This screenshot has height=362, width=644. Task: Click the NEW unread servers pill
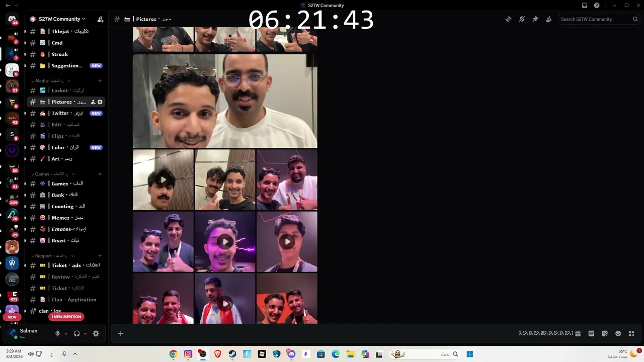[12, 317]
